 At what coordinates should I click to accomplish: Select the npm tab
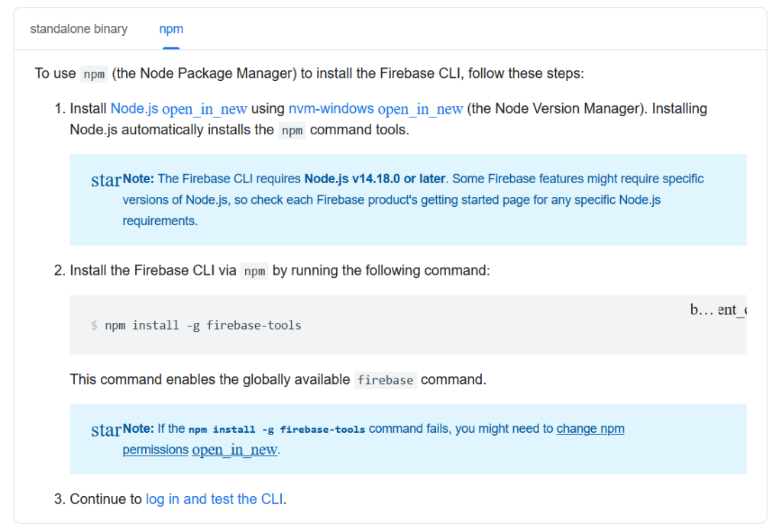(171, 28)
